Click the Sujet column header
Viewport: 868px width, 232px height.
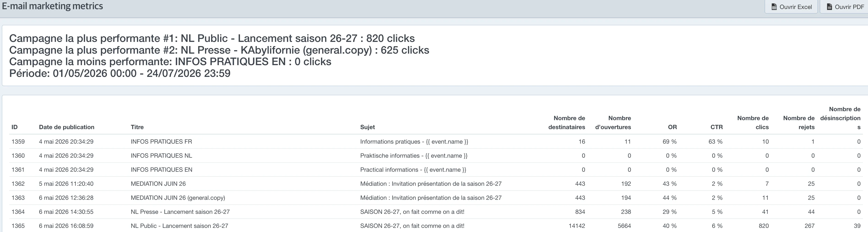coord(367,127)
